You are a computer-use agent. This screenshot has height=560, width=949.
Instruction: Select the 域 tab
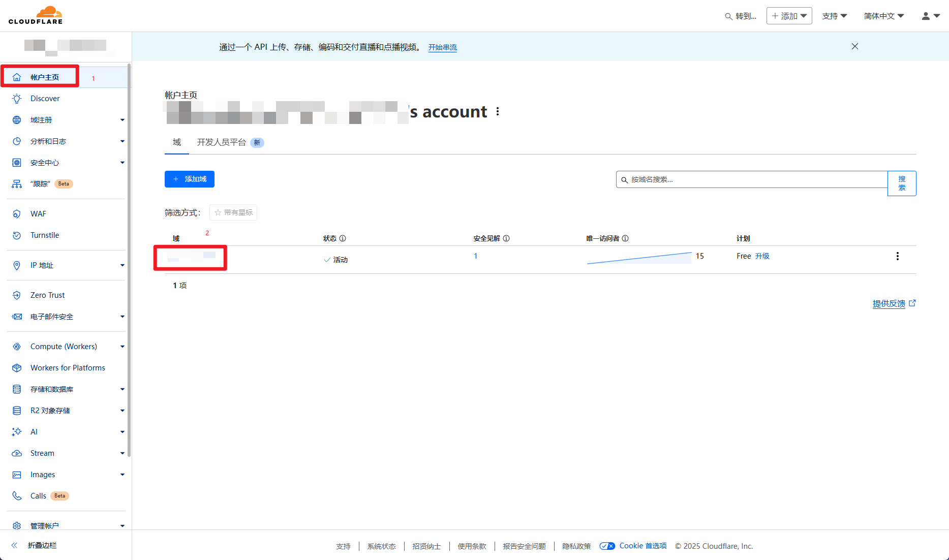[x=176, y=142]
